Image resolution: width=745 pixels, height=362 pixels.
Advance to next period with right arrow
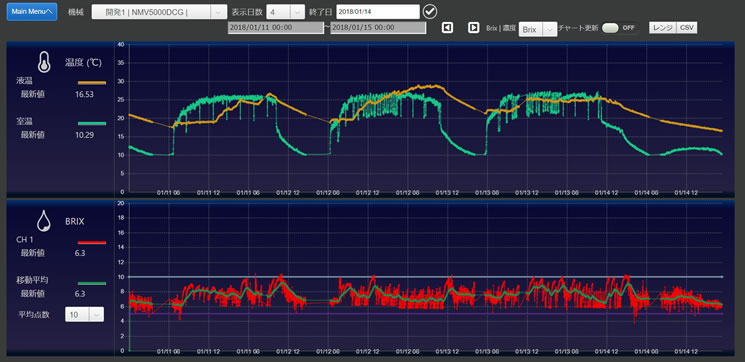coord(473,28)
